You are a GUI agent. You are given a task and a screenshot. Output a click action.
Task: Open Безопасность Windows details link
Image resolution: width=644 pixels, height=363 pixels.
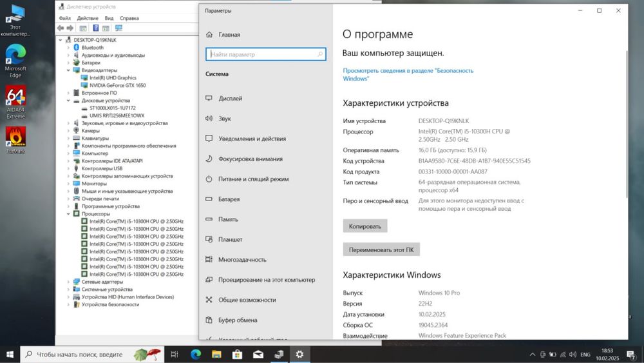[x=408, y=74]
